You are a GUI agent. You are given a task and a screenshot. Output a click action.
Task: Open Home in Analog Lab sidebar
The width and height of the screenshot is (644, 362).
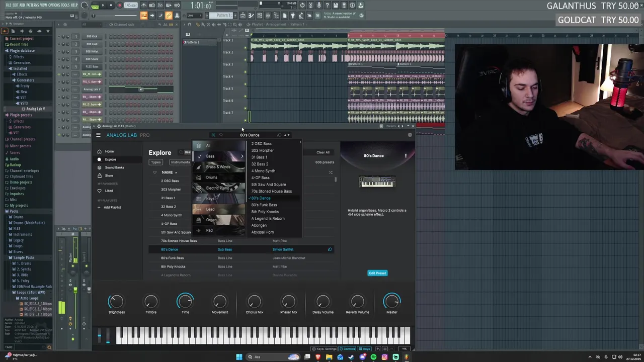(109, 151)
